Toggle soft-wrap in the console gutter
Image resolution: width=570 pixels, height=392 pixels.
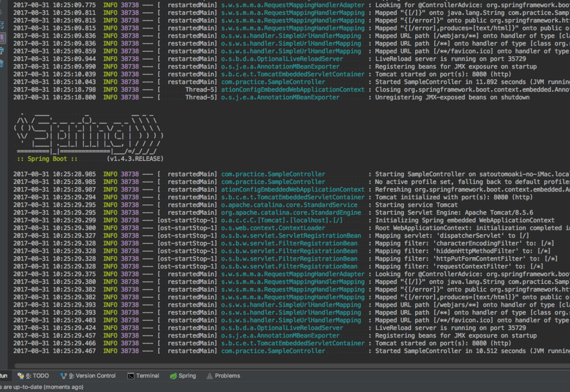point(2,25)
